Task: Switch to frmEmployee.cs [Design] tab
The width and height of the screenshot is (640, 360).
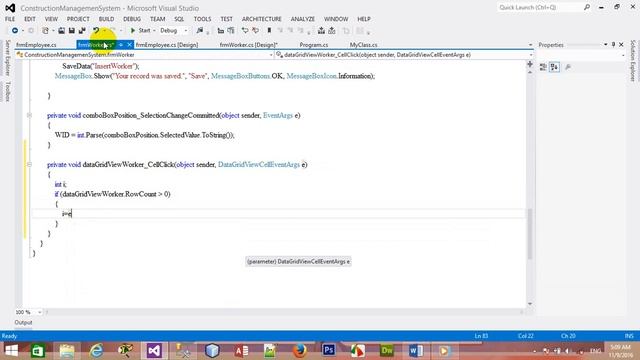Action: point(167,45)
